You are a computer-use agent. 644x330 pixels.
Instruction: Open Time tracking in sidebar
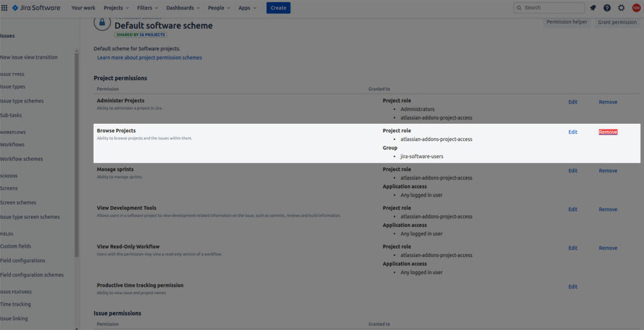point(15,305)
